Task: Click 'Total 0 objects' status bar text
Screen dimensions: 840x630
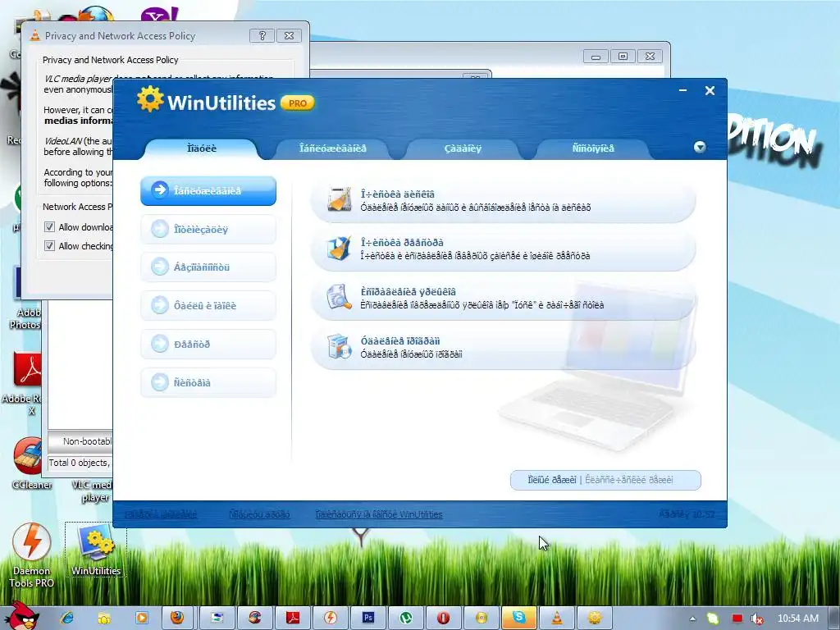Action: (x=79, y=463)
